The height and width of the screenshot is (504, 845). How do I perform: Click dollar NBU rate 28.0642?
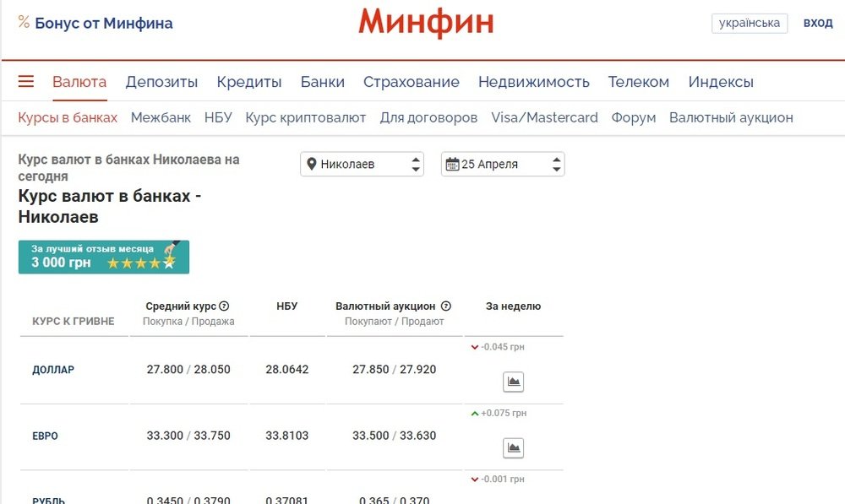click(x=286, y=370)
